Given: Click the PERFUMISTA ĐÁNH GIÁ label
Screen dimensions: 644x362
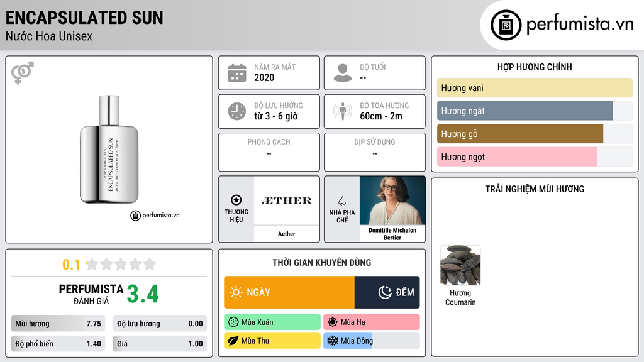Looking at the screenshot, I should pyautogui.click(x=91, y=294).
